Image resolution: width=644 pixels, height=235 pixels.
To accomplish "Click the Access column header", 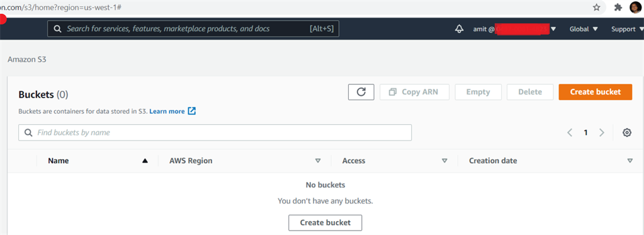I will [354, 161].
